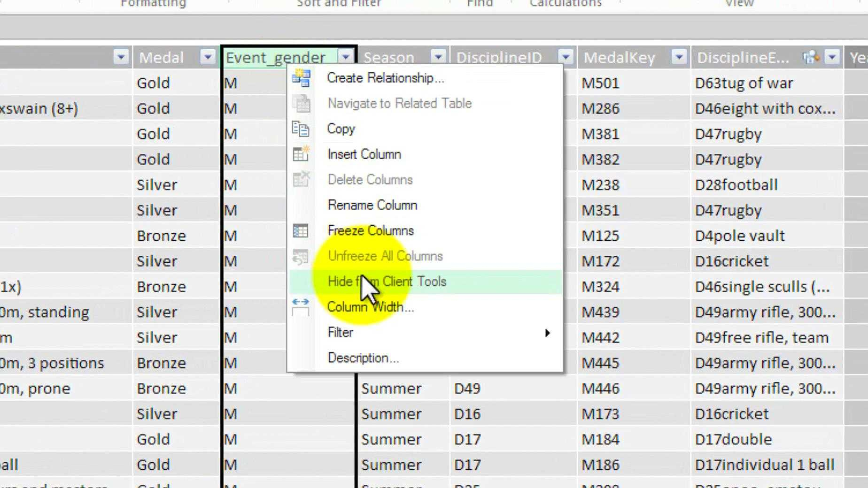
Task: Choose Rename Column from context menu
Action: [x=372, y=205]
